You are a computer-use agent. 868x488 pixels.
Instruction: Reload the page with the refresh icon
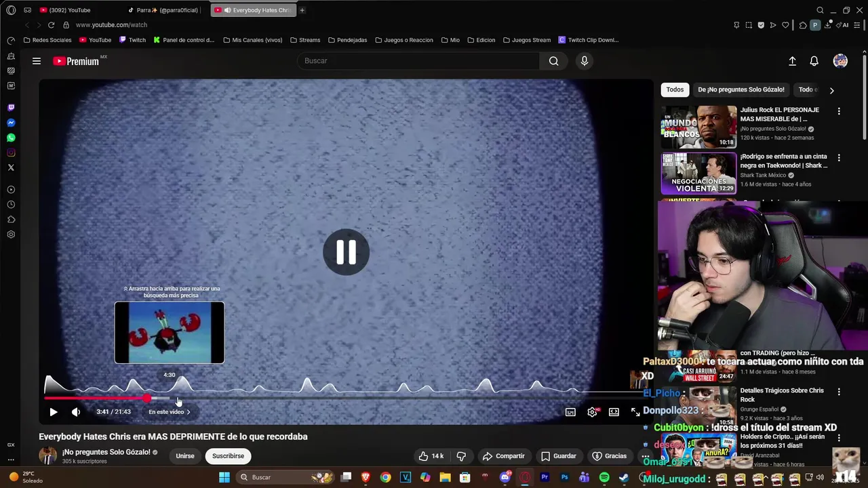pyautogui.click(x=51, y=25)
